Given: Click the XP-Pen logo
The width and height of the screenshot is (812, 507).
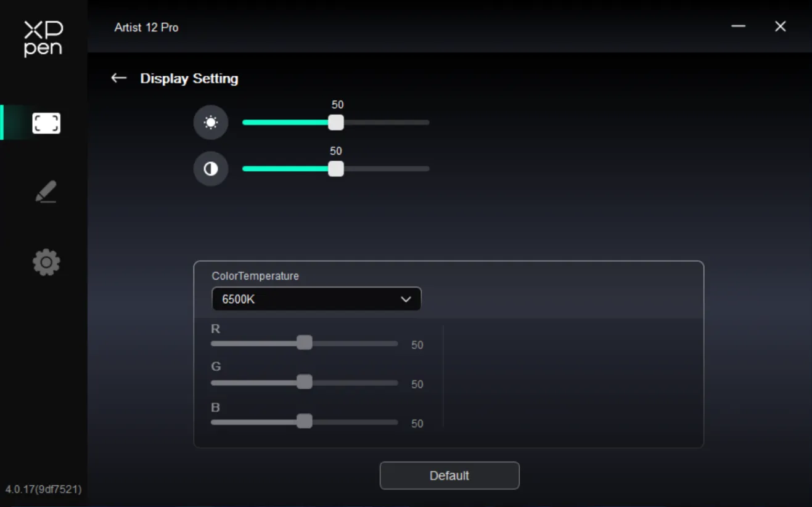Looking at the screenshot, I should point(43,38).
